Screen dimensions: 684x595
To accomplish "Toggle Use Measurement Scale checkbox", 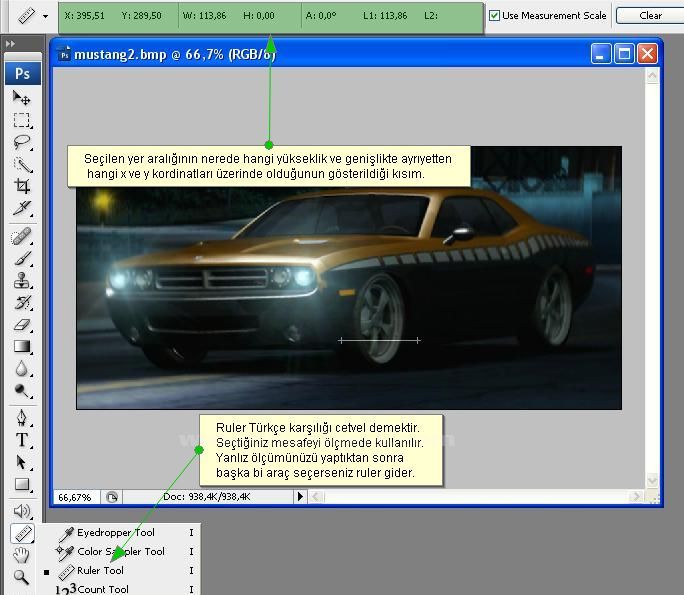I will [x=494, y=16].
